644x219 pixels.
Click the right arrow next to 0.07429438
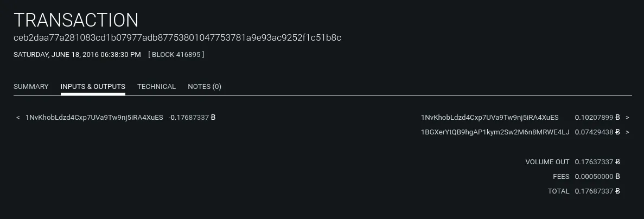(x=627, y=132)
